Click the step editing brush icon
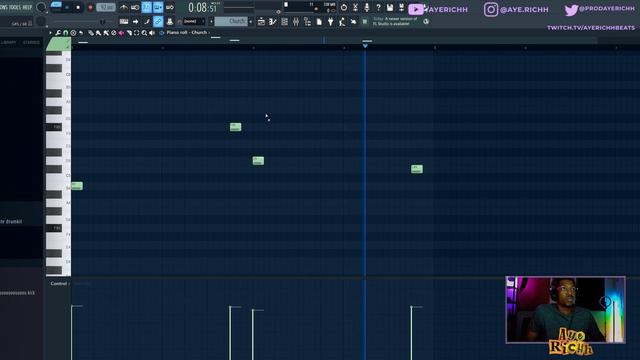 [147, 22]
